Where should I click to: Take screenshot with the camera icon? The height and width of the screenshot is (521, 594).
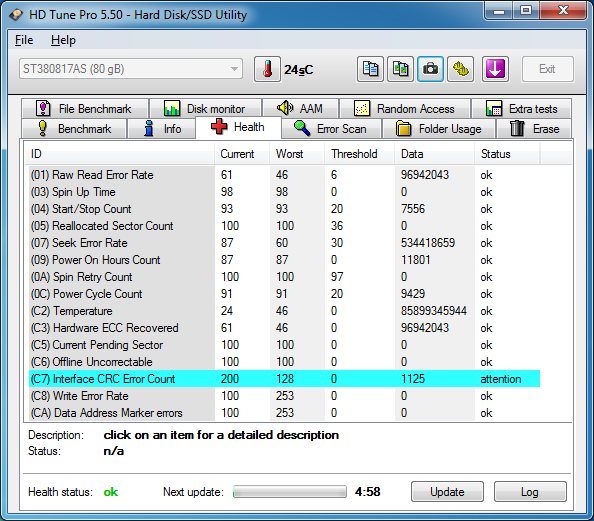click(430, 69)
